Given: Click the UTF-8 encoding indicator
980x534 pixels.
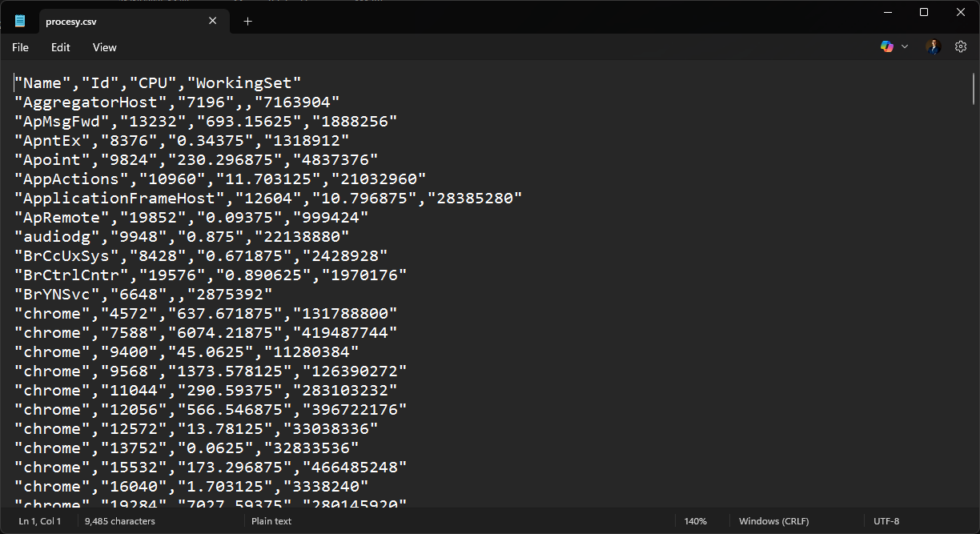Looking at the screenshot, I should point(886,521).
